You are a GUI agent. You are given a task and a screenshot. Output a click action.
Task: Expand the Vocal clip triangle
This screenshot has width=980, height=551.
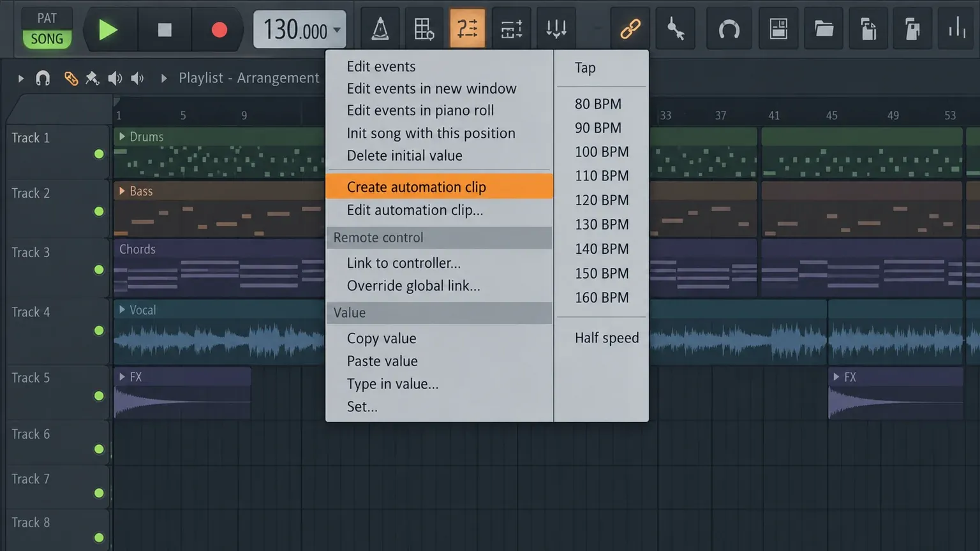click(122, 309)
